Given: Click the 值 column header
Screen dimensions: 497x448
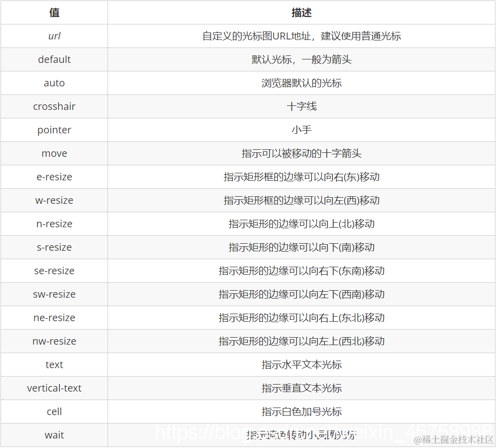Looking at the screenshot, I should pos(54,12).
